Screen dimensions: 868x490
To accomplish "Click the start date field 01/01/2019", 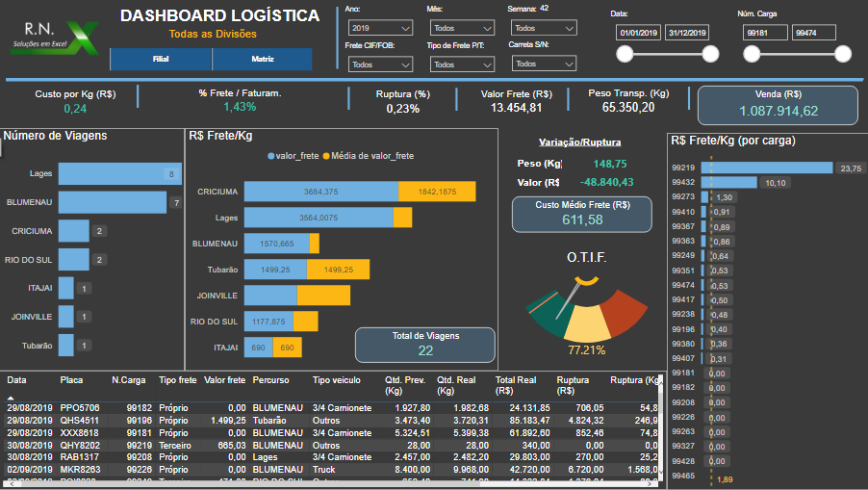I will click(x=638, y=33).
